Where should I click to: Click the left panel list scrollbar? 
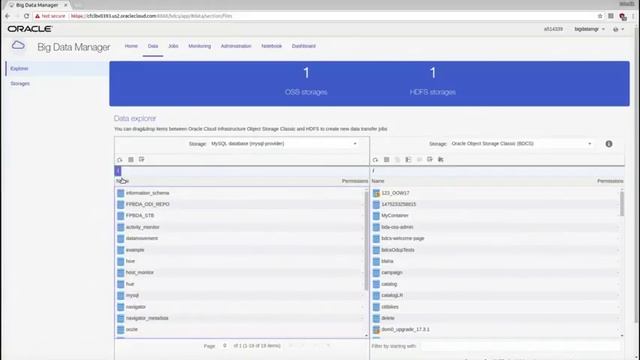pos(366,241)
